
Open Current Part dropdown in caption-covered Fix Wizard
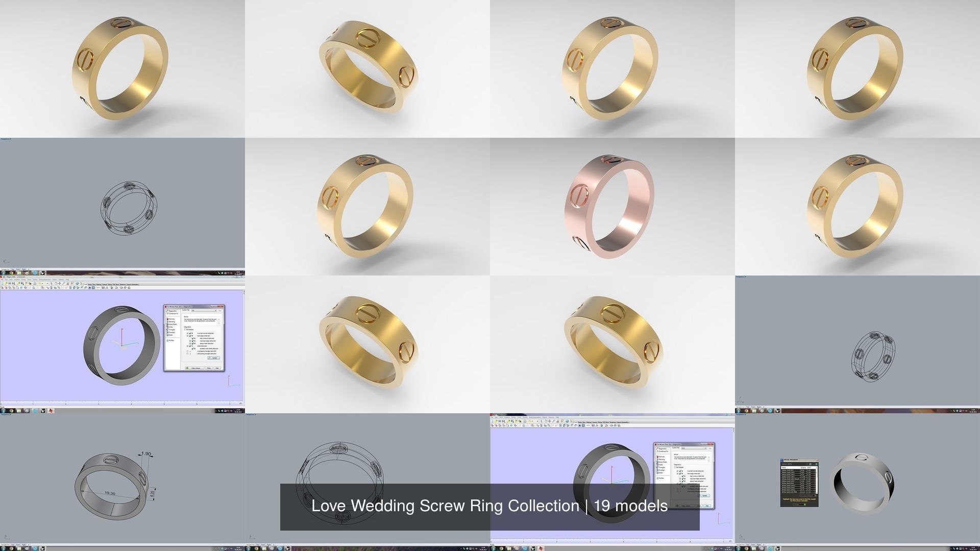(694, 448)
